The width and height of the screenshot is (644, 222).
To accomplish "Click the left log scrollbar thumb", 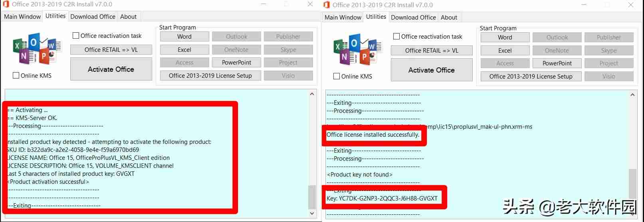I will point(312,197).
